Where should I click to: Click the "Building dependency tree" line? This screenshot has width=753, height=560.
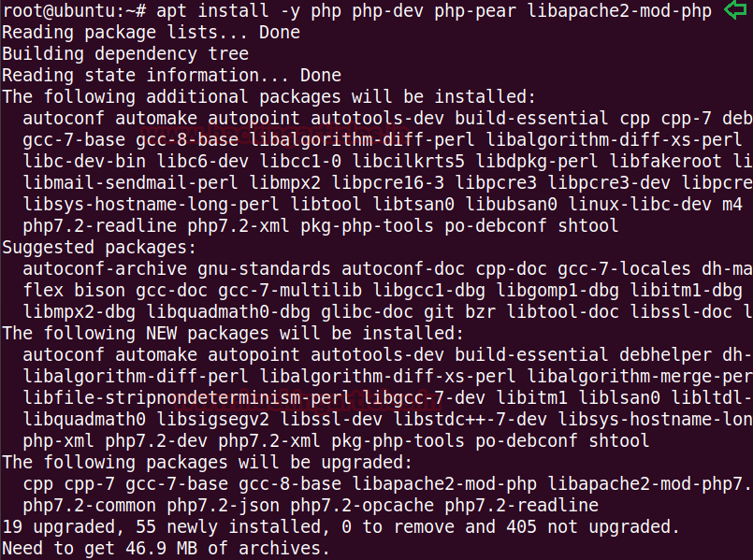tap(125, 54)
